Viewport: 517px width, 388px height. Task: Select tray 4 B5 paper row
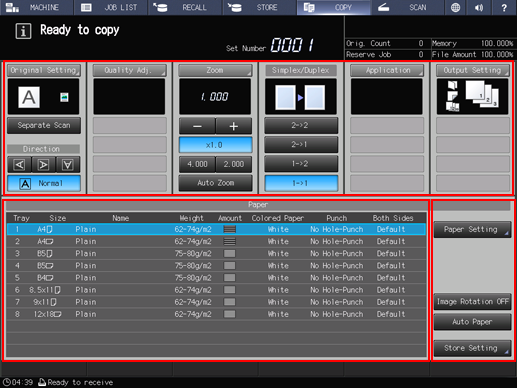click(216, 266)
